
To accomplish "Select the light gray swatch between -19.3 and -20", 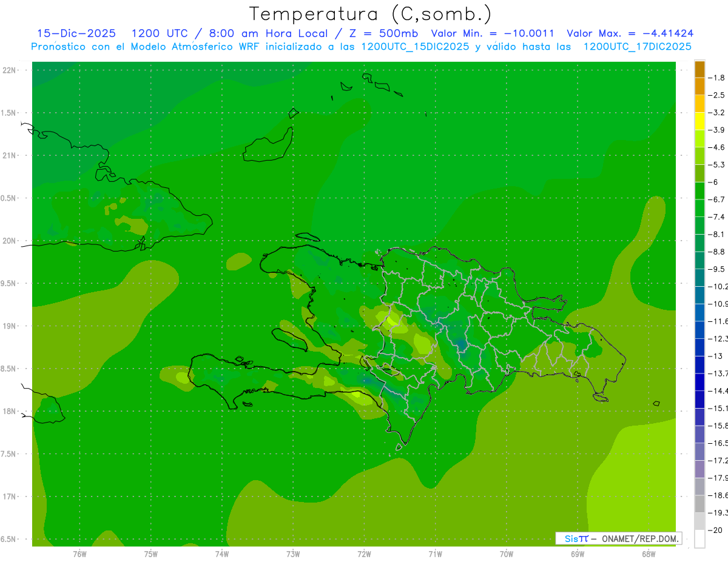I will pos(699,521).
